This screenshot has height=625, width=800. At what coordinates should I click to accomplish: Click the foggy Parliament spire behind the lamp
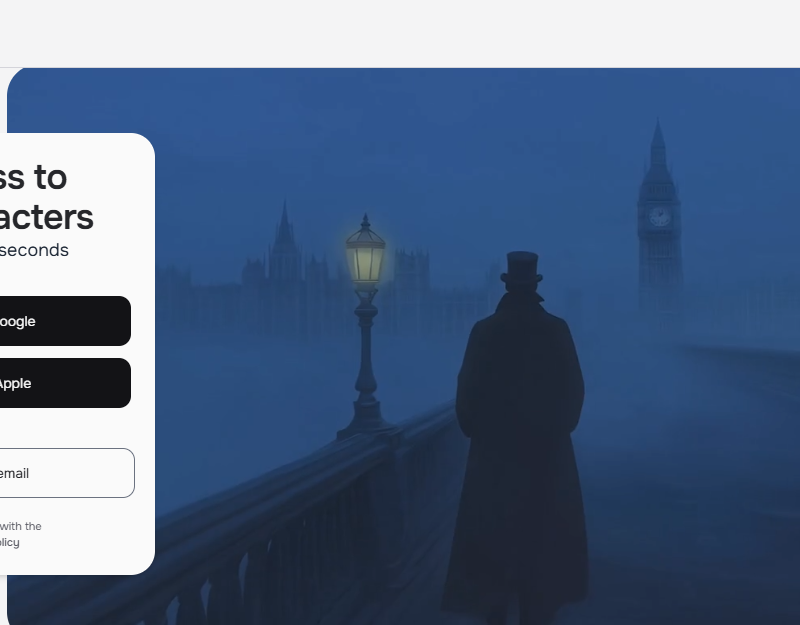(285, 230)
